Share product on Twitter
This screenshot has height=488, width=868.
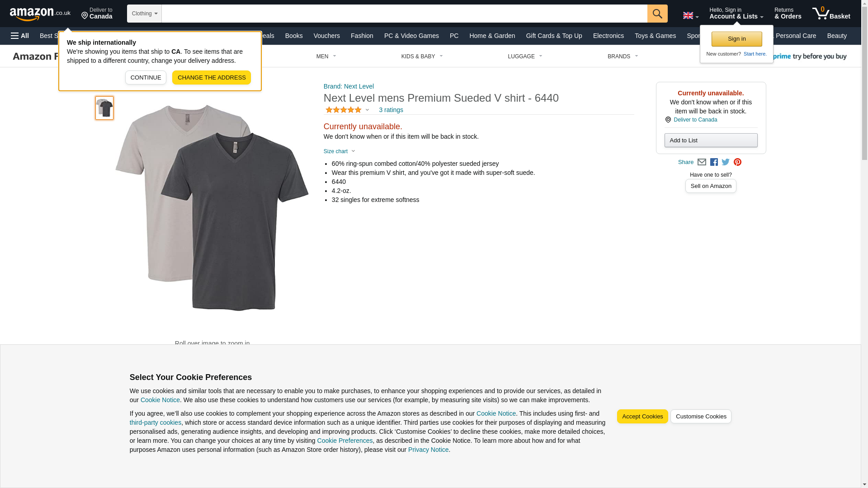point(726,162)
